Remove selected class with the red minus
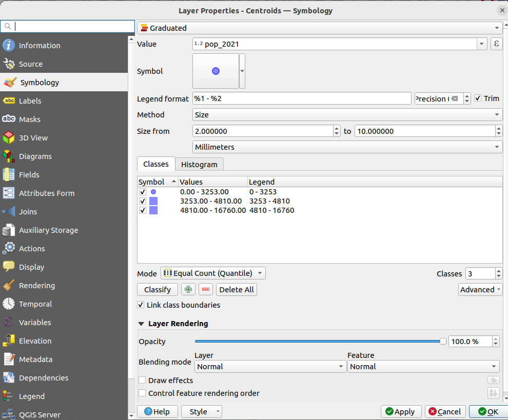The image size is (508, 420). 206,289
